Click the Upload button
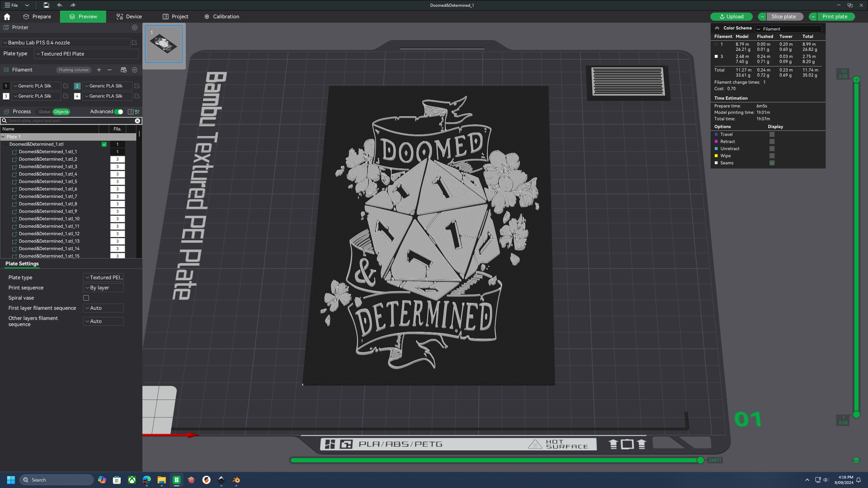The height and width of the screenshot is (488, 868). (731, 17)
